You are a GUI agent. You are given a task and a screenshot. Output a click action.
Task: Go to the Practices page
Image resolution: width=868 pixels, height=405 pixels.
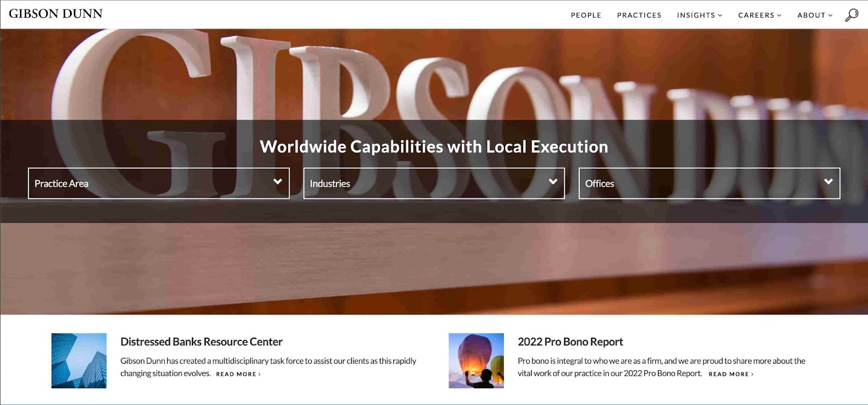639,15
